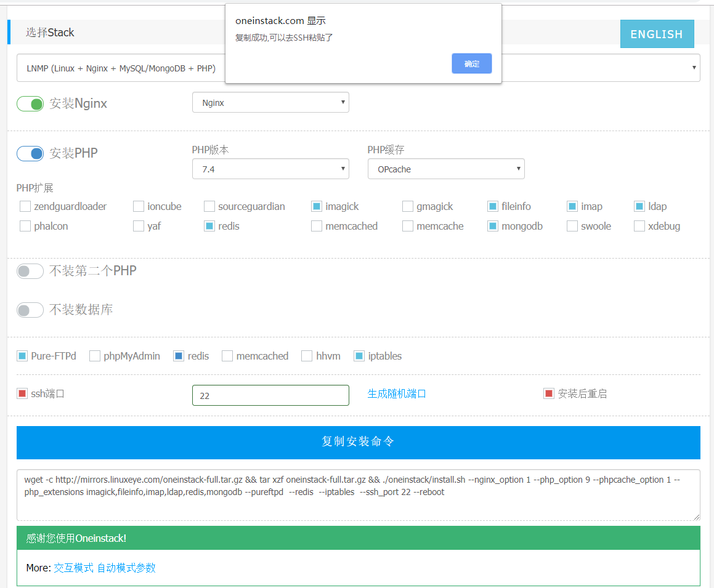Open the 交互模式 link
The width and height of the screenshot is (714, 588).
(73, 568)
